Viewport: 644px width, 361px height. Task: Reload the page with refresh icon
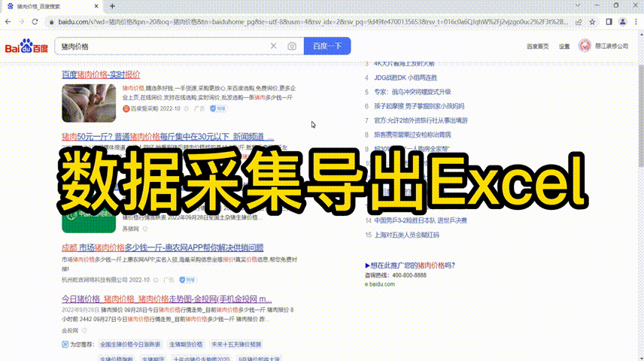[x=35, y=22]
